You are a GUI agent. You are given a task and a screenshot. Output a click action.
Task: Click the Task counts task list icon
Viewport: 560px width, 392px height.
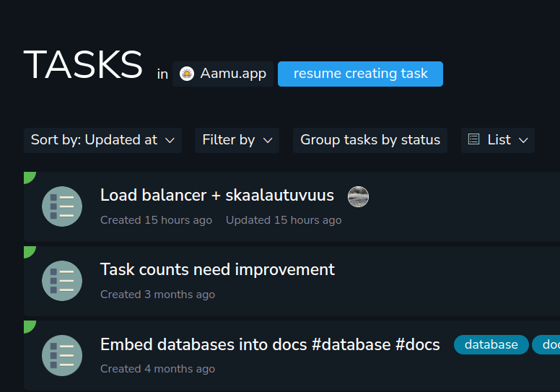click(62, 281)
